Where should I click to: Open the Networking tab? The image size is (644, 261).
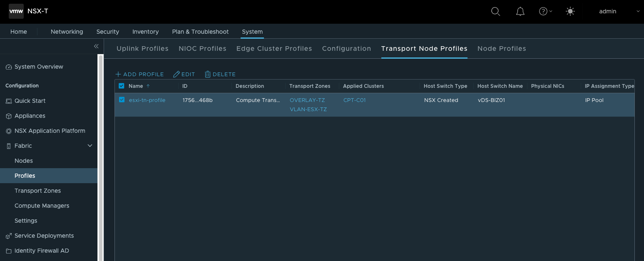67,32
